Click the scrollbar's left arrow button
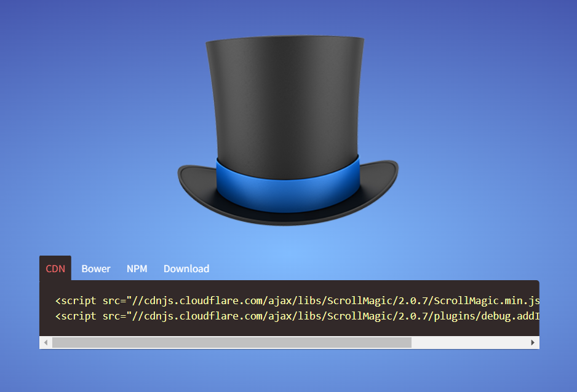This screenshot has width=577, height=392. [46, 342]
